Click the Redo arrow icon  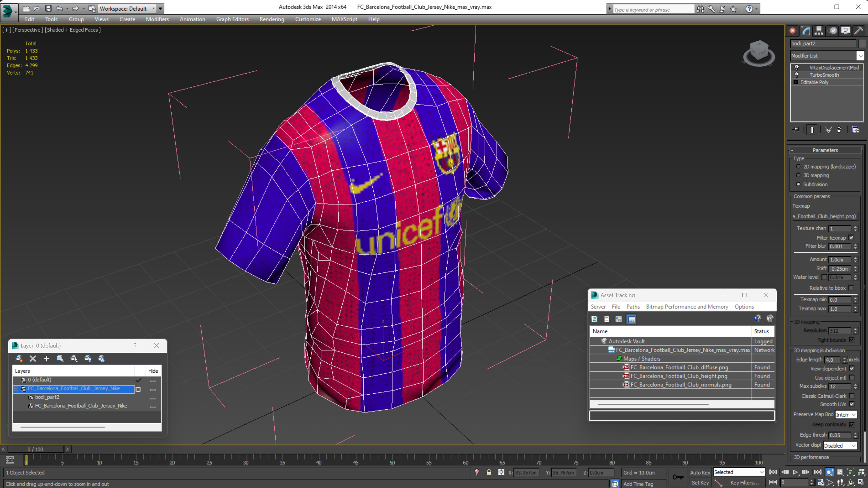75,9
